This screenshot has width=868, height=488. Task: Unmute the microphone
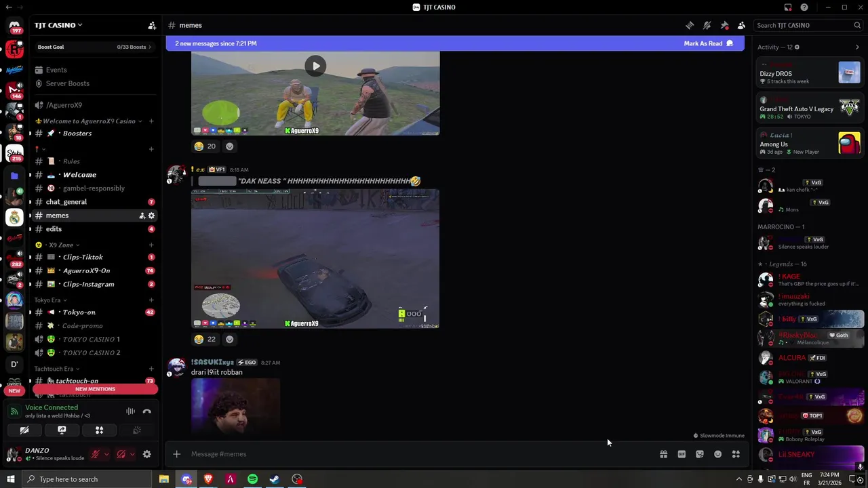95,454
